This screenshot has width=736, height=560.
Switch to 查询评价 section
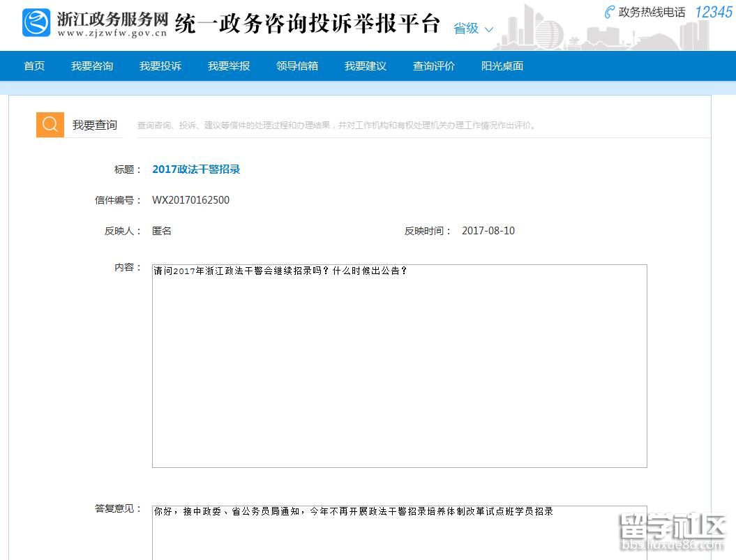434,66
